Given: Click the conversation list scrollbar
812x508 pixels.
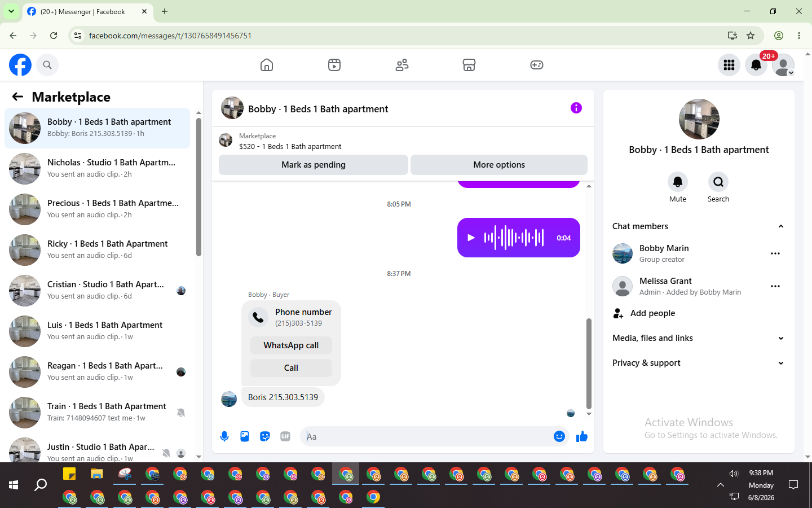Looking at the screenshot, I should click(198, 186).
